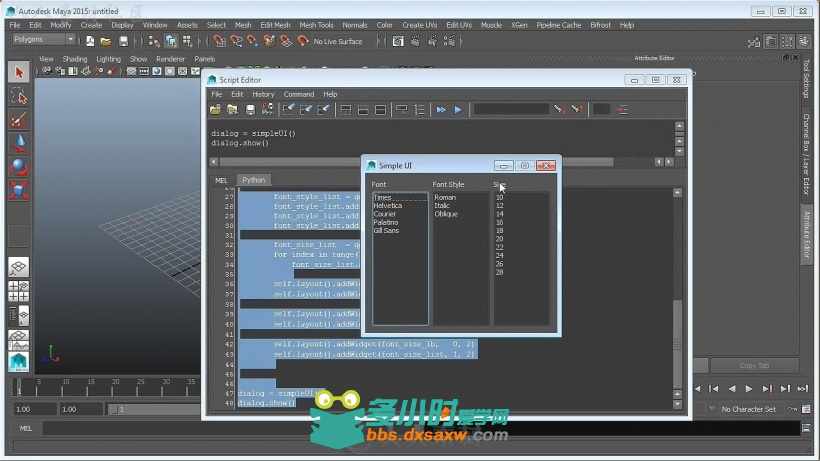Click Execute All double-arrow icon
Screen dimensions: 820x461
[x=441, y=109]
